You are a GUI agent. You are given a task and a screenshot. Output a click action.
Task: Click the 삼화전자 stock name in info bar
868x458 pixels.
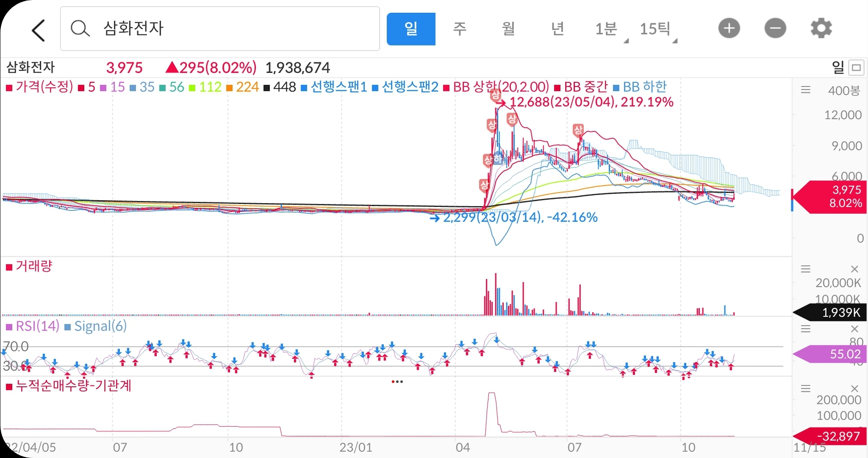tap(31, 67)
